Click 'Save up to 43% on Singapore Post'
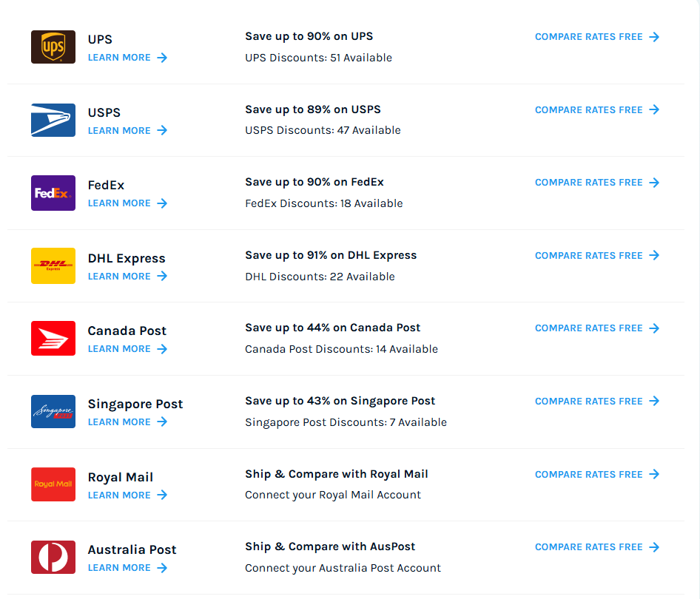Screen dimensions: 700x599 coord(340,402)
